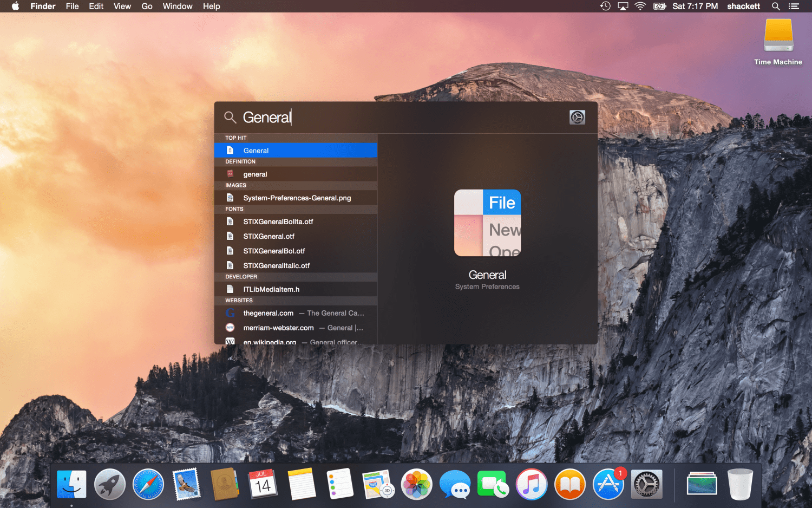Launch iTunes from the Dock
This screenshot has width=812, height=508.
pos(531,484)
